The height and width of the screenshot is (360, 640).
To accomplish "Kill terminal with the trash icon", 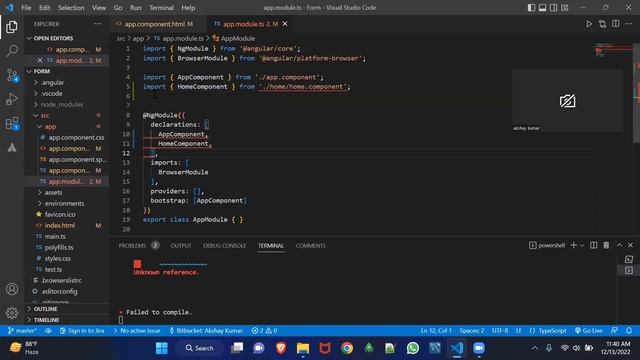I will click(606, 245).
